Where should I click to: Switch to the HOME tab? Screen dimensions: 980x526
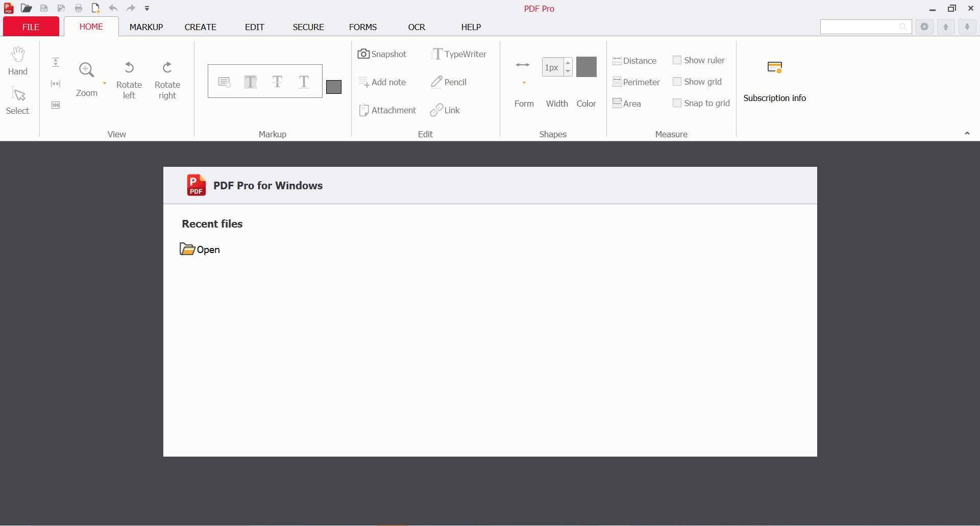[91, 27]
